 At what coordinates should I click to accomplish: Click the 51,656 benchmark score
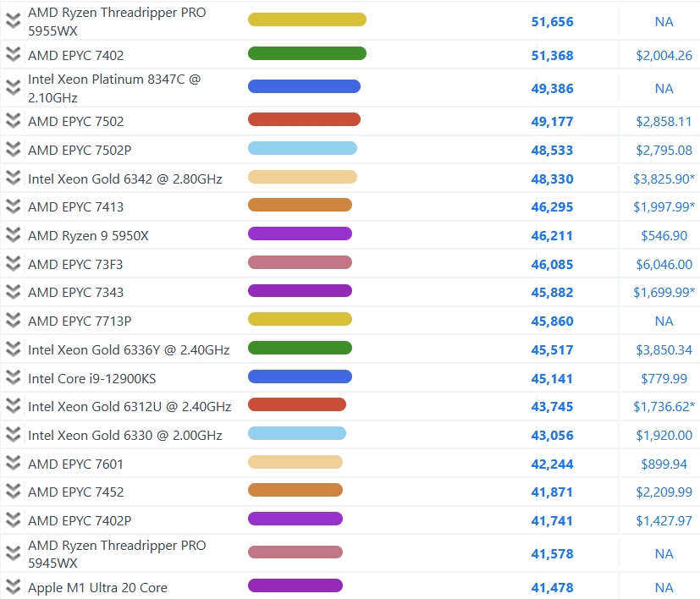552,22
